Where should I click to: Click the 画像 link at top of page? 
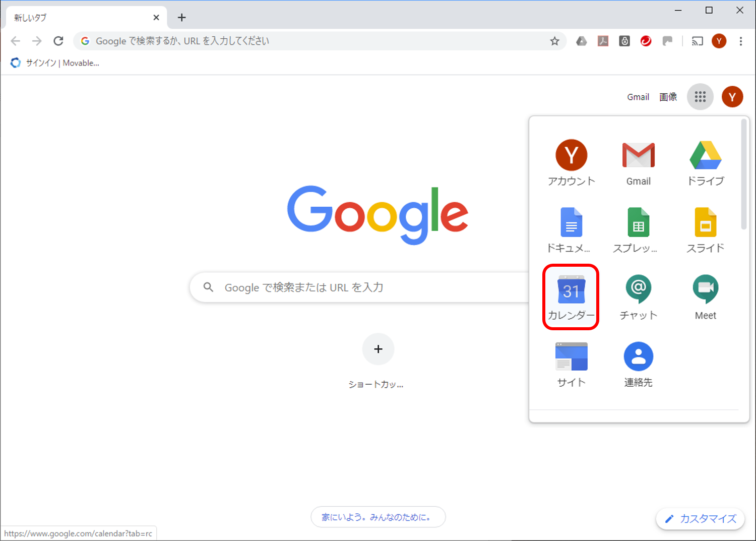(668, 97)
